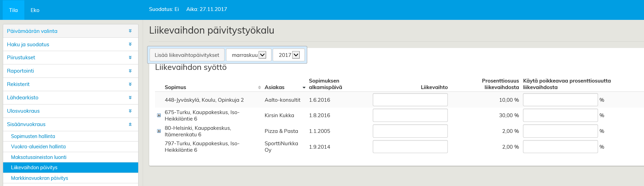Screen dimensions: 644x186
Task: Open Sopimusten hallinta link
Action: pos(33,136)
